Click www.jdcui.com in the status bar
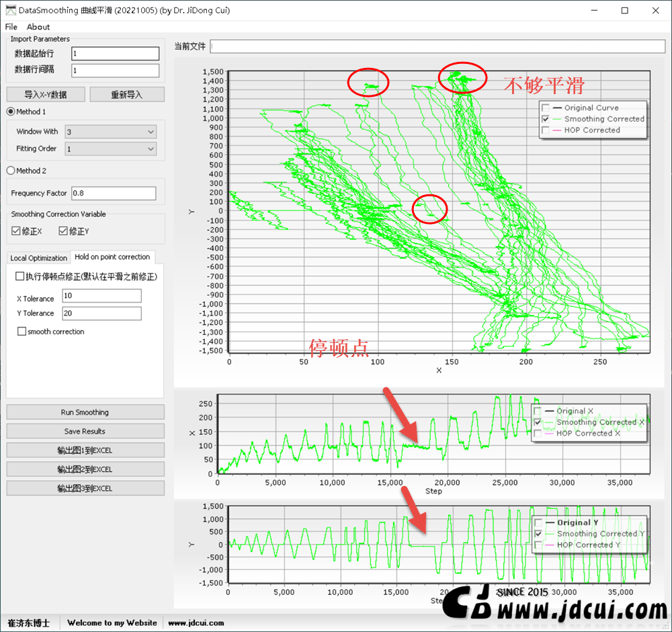The height and width of the screenshot is (632, 672). click(x=196, y=623)
